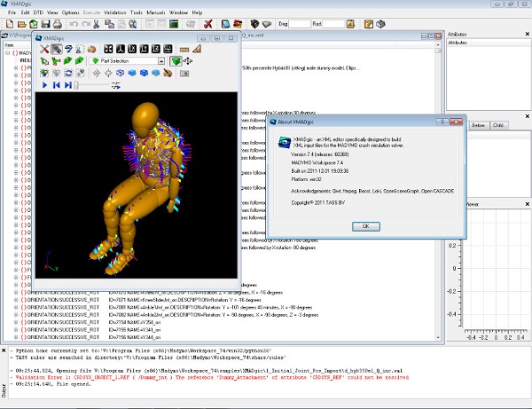The width and height of the screenshot is (532, 409).
Task: Save the file with the floppy disk icon
Action: coord(45,24)
